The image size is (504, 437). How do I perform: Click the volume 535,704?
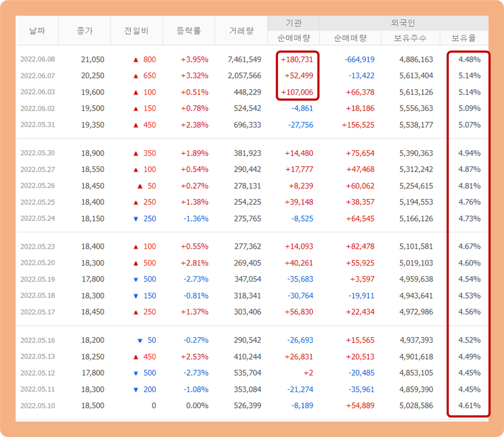pos(247,373)
